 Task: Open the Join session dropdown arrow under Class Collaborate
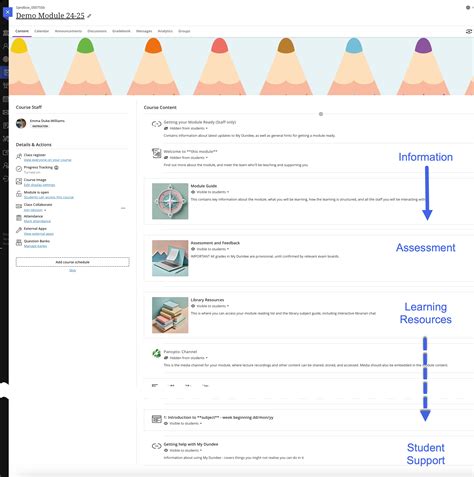coord(45,210)
